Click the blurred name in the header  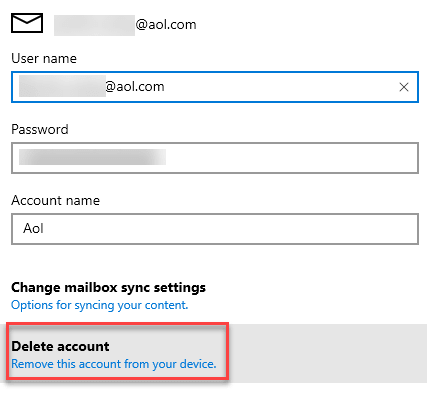coord(94,25)
